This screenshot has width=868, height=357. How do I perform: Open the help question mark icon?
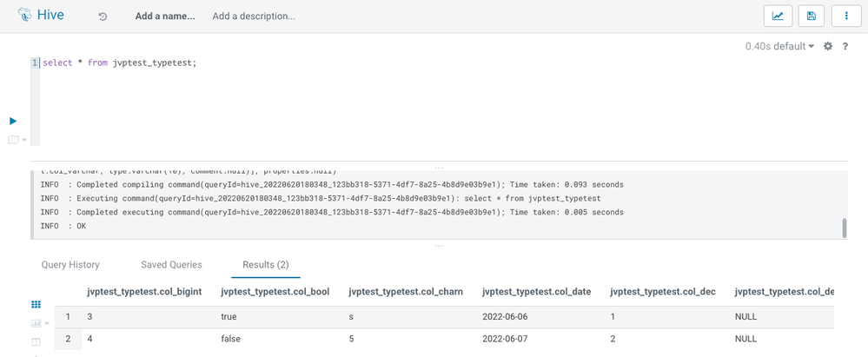(845, 47)
